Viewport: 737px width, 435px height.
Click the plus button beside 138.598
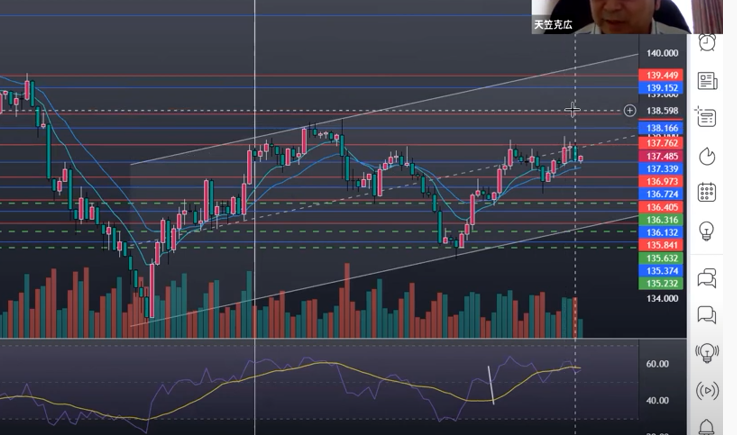pyautogui.click(x=630, y=111)
